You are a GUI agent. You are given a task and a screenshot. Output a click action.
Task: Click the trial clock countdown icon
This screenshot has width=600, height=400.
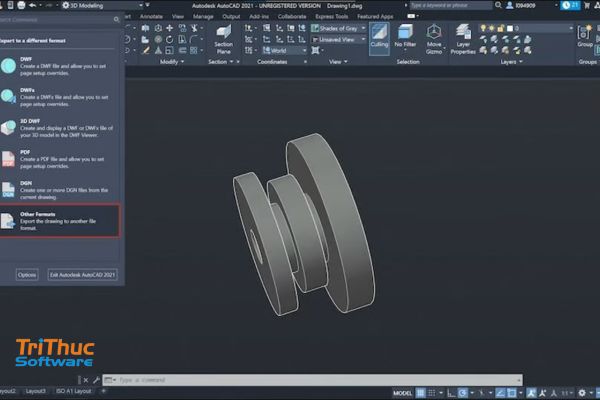tap(570, 5)
